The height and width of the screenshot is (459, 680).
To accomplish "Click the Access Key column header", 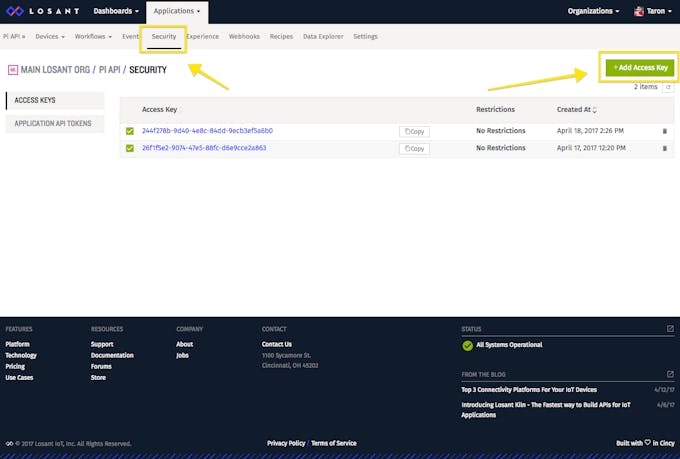I will [x=159, y=109].
